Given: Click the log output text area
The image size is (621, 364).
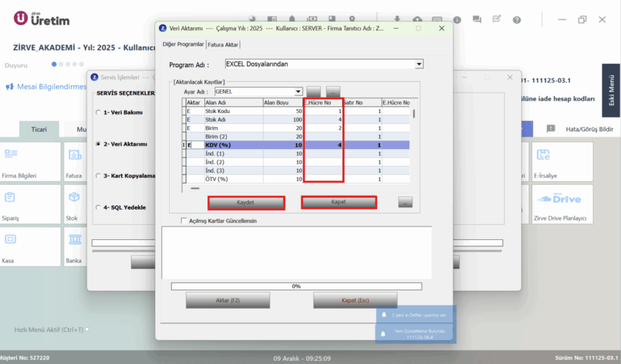Looking at the screenshot, I should coord(296,253).
